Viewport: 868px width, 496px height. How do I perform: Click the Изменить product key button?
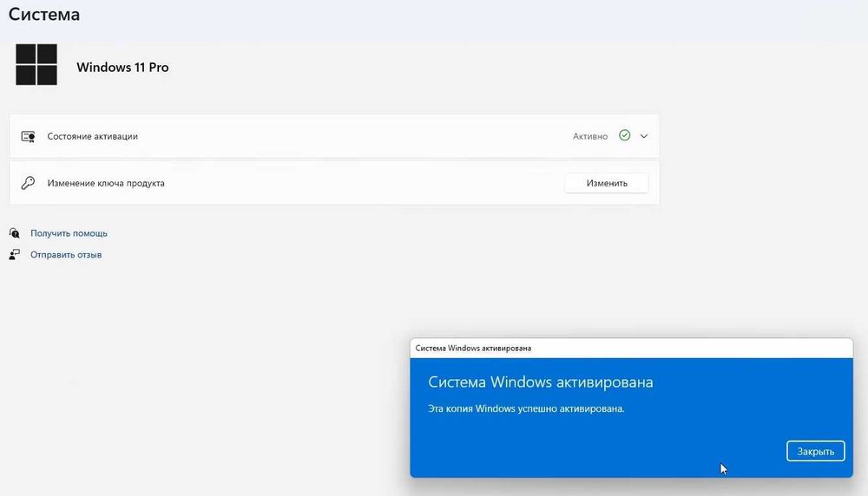607,183
